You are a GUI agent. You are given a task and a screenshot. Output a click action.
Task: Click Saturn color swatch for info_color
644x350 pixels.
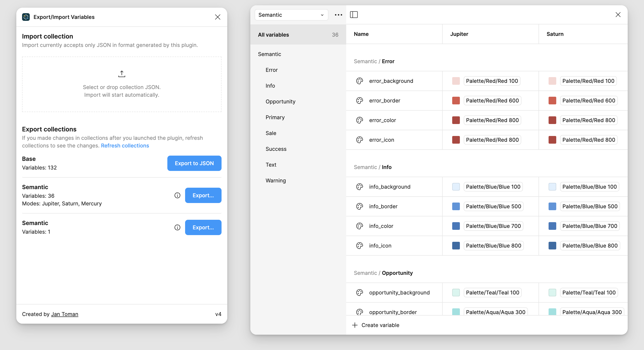click(552, 226)
